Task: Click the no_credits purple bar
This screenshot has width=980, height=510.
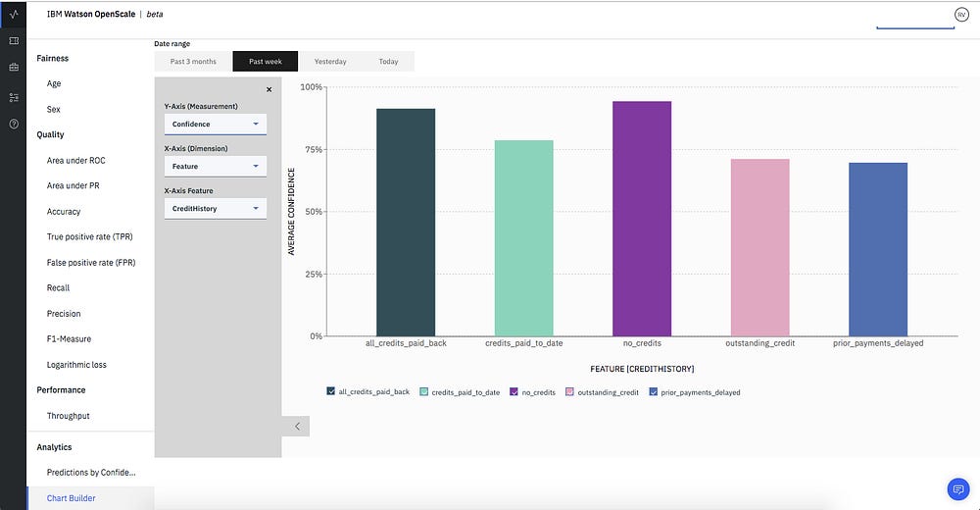Action: 642,219
